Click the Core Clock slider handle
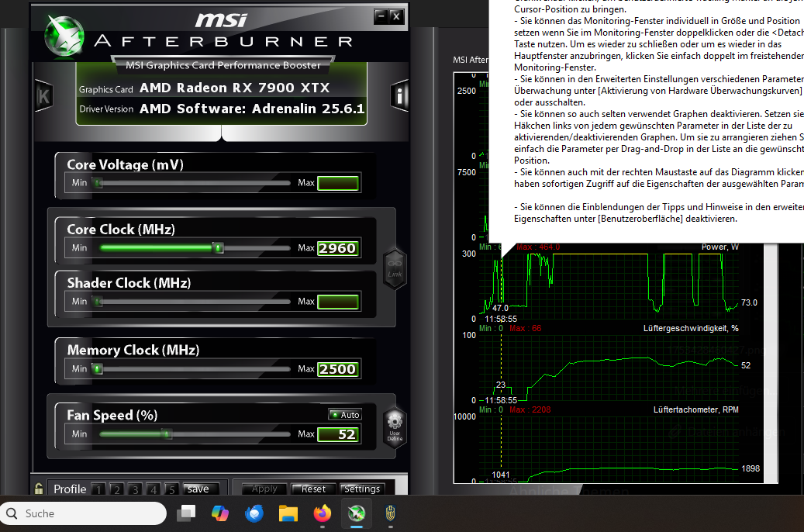This screenshot has height=532, width=804. click(x=219, y=248)
